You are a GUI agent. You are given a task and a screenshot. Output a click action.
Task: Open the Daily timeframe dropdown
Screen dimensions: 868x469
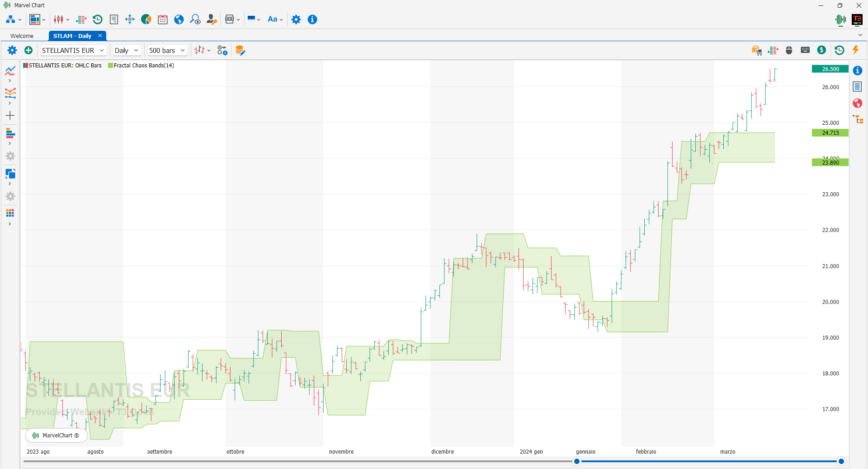click(x=127, y=50)
